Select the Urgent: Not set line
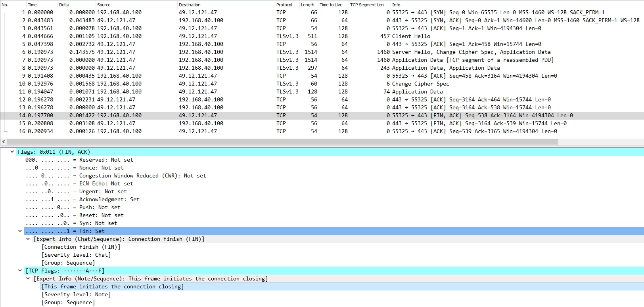 pyautogui.click(x=76, y=191)
